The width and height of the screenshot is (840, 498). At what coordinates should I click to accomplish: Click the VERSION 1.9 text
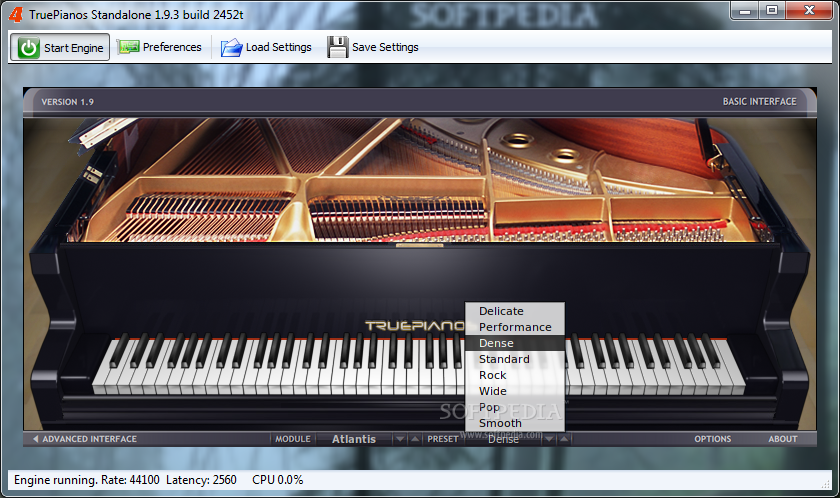(68, 102)
